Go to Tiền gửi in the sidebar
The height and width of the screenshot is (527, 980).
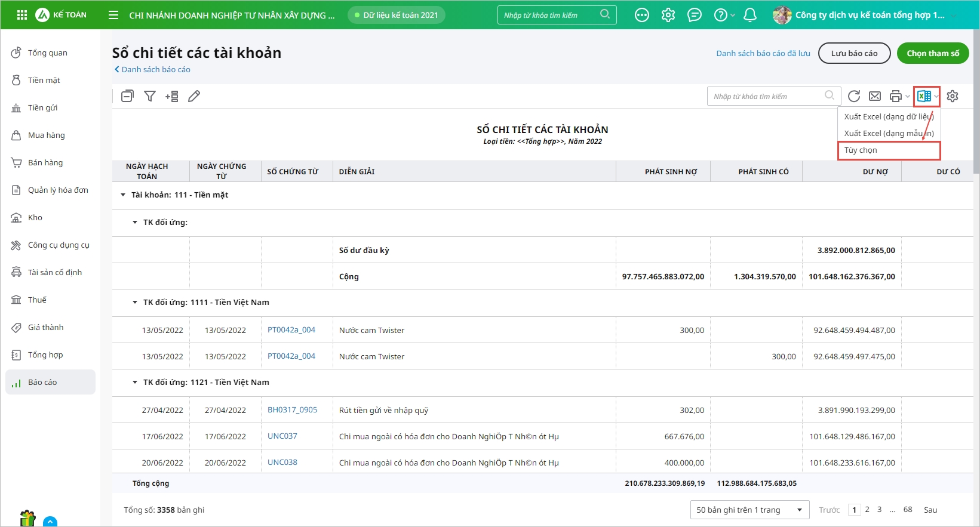coord(43,108)
